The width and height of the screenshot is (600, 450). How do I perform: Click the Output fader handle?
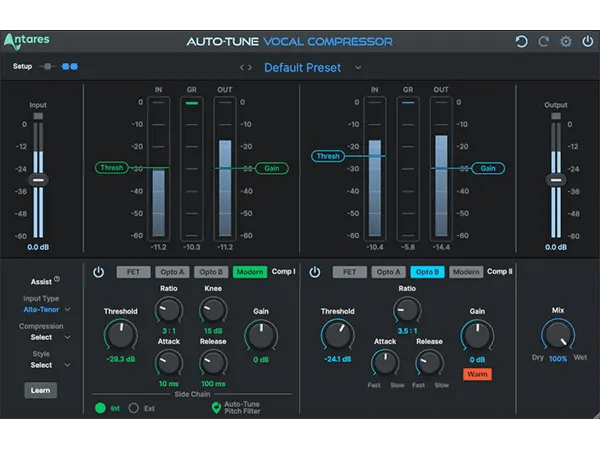[556, 180]
